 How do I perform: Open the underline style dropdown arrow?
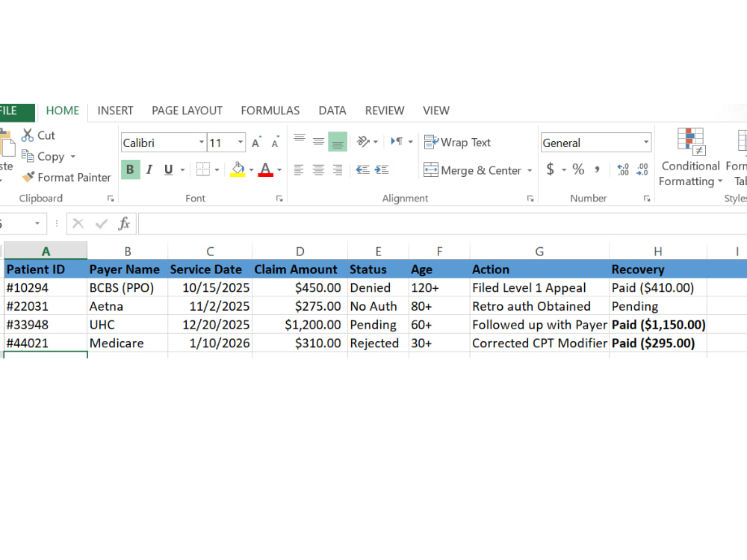click(x=182, y=169)
